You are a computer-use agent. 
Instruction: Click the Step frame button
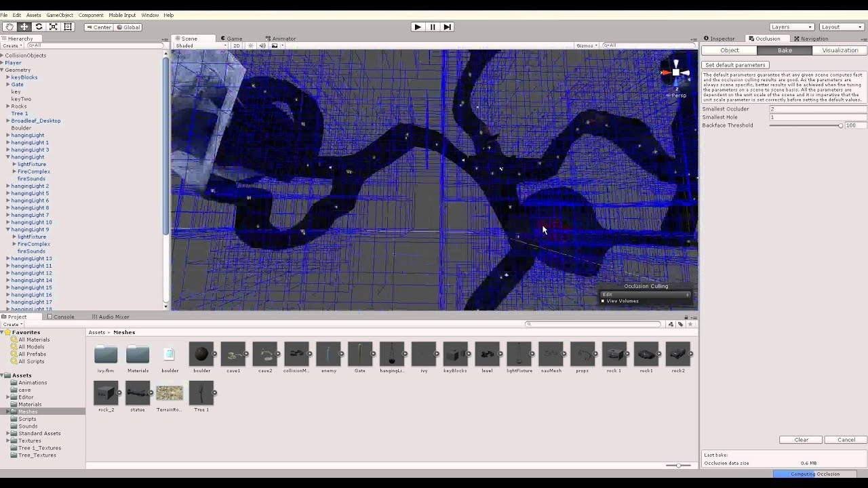[447, 27]
